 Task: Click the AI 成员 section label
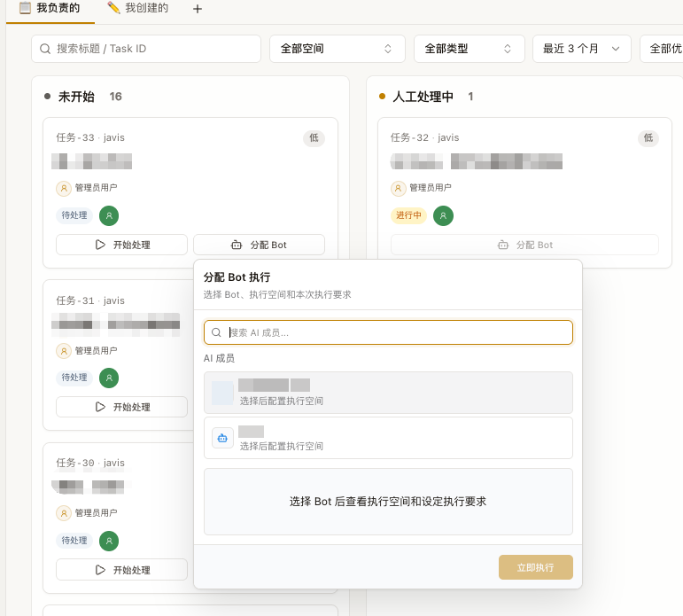tap(219, 358)
